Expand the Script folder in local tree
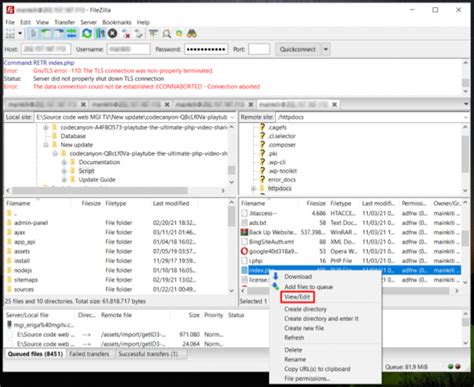Screen dimensions: 474x387 point(64,171)
